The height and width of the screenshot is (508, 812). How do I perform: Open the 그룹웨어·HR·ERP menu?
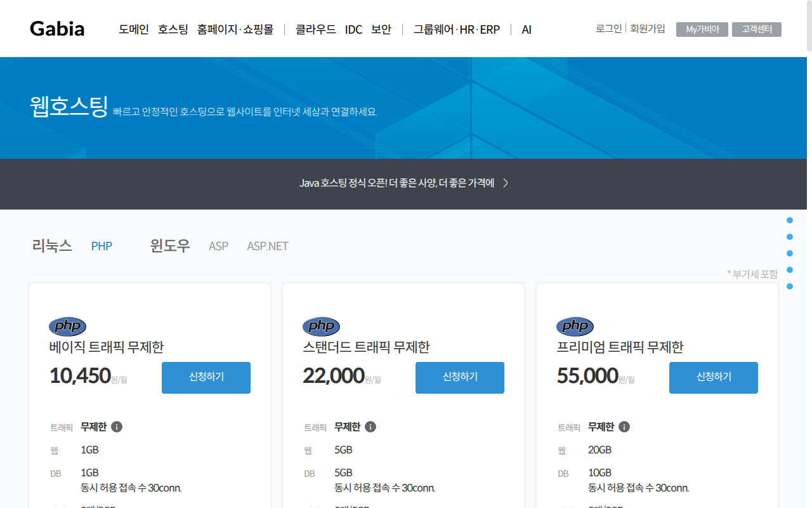457,29
